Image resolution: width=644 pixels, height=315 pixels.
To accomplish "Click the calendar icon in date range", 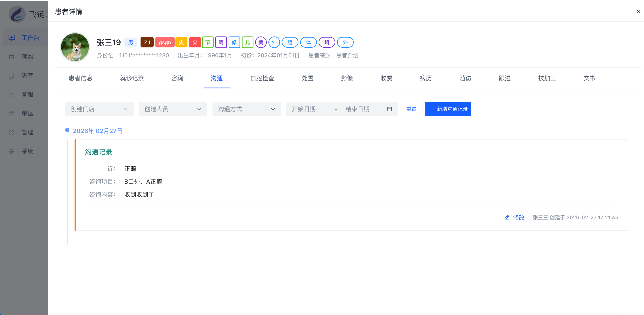I will 389,109.
